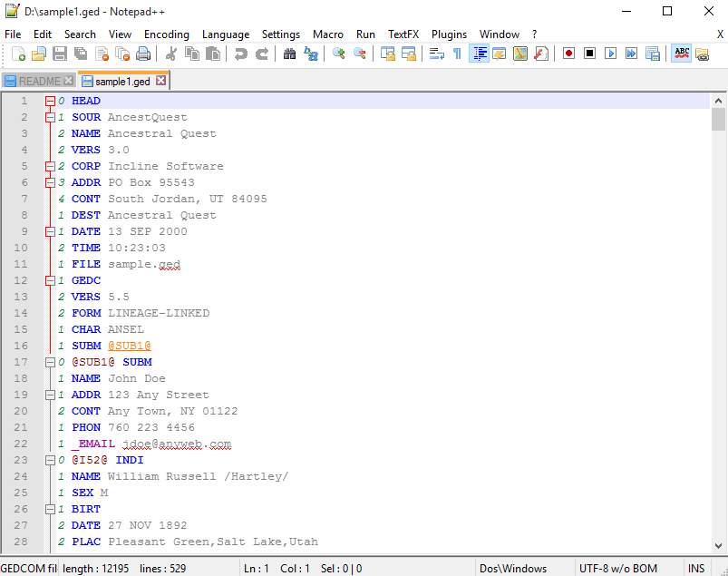Viewport: 728px width, 576px height.
Task: Click the Stop Recording square icon
Action: coord(589,54)
